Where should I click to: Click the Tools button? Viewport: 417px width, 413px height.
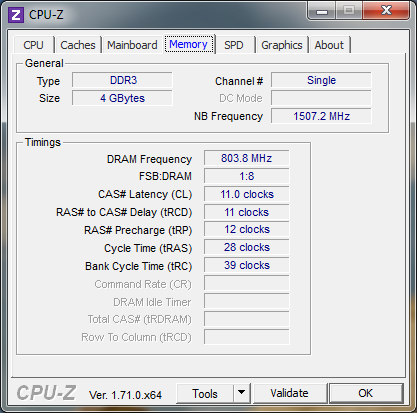(x=205, y=394)
